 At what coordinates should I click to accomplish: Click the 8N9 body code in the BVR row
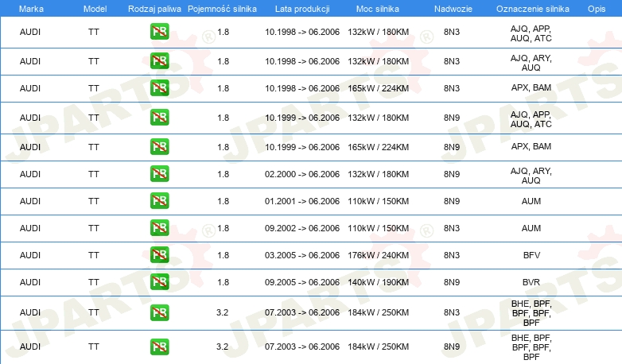452,282
